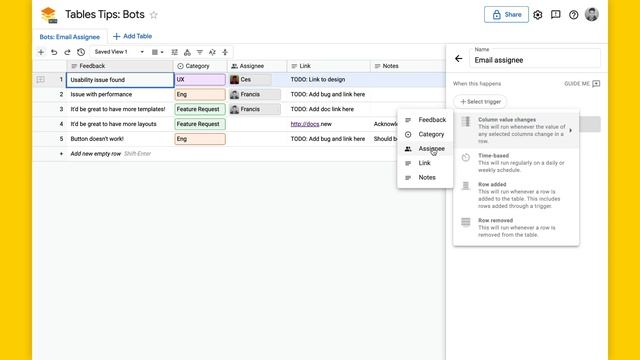Select the 'Usability issue found' cell
The width and height of the screenshot is (640, 360).
(x=120, y=80)
